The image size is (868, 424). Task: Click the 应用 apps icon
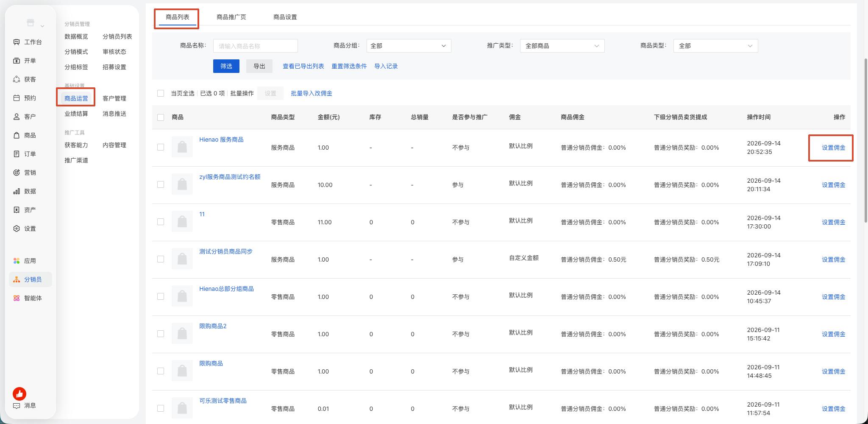tap(17, 261)
